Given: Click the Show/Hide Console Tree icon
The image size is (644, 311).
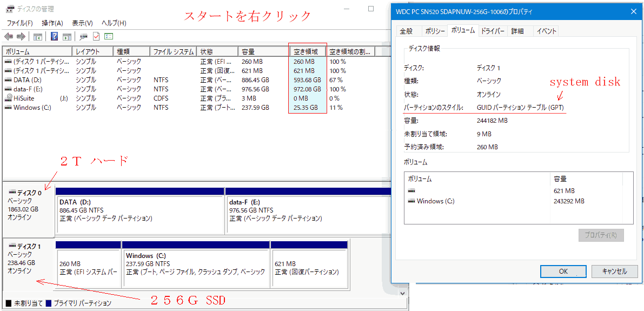Looking at the screenshot, I should coord(37,36).
